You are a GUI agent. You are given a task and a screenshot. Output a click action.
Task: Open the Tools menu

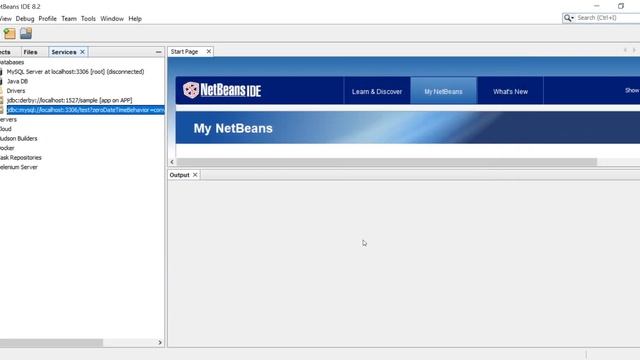pyautogui.click(x=88, y=19)
